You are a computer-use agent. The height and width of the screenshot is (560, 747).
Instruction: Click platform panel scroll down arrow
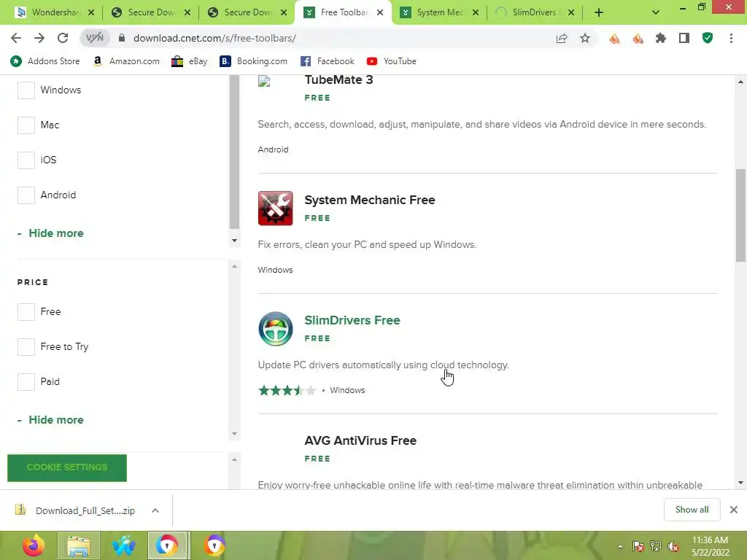tap(234, 241)
